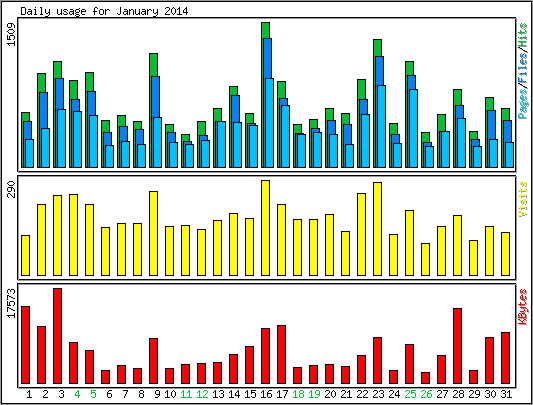Click green weekend day label 25
Screen dimensions: 533x405
(x=410, y=394)
